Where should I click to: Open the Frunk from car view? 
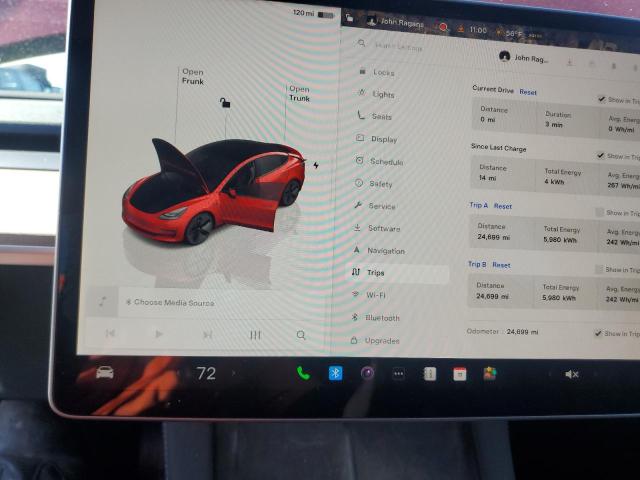tap(193, 76)
